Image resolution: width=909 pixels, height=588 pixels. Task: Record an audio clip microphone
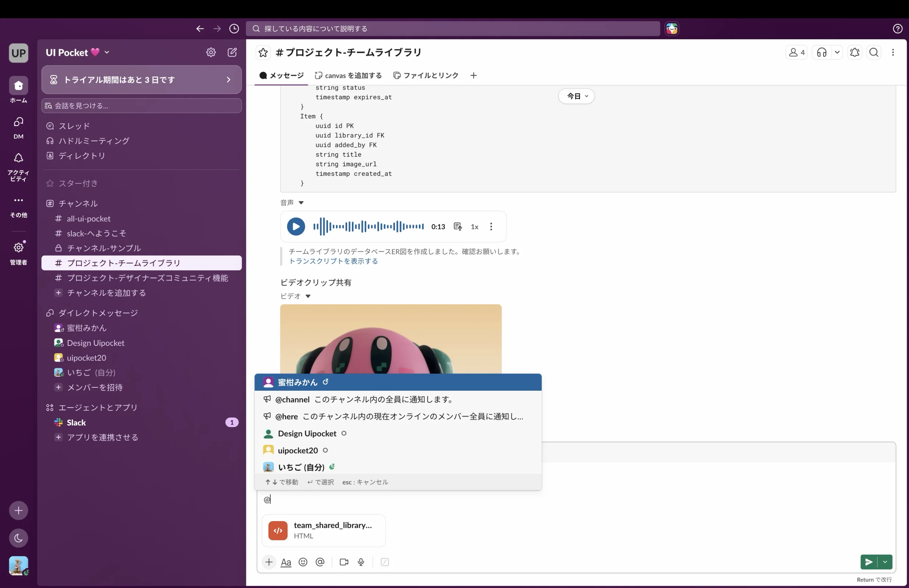361,562
